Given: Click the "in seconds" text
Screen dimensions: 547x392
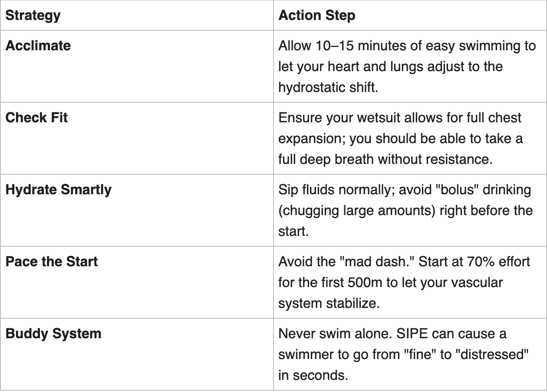Looking at the screenshot, I should tap(313, 375).
